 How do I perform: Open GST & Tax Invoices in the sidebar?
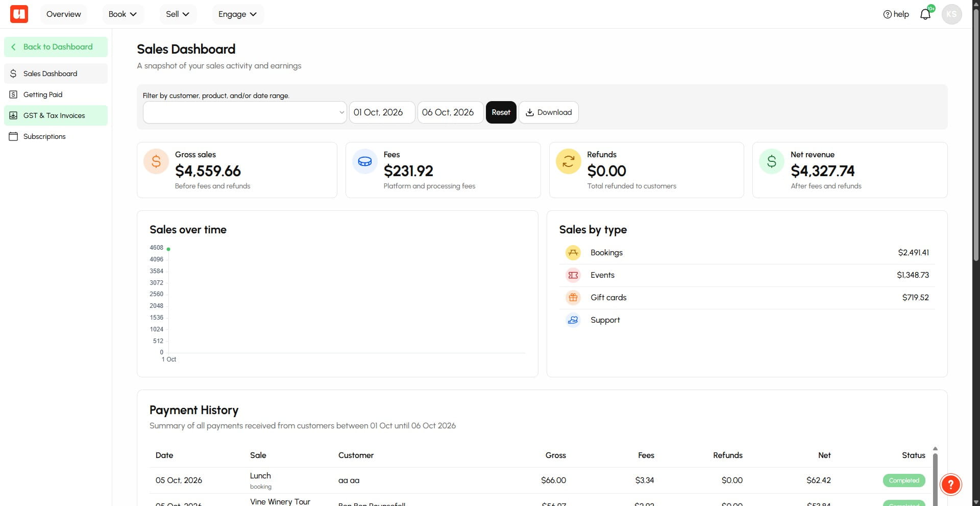(x=56, y=115)
